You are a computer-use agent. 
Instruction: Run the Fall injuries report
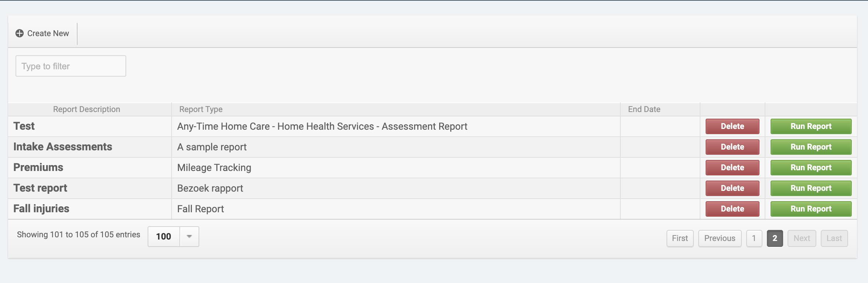pos(811,209)
